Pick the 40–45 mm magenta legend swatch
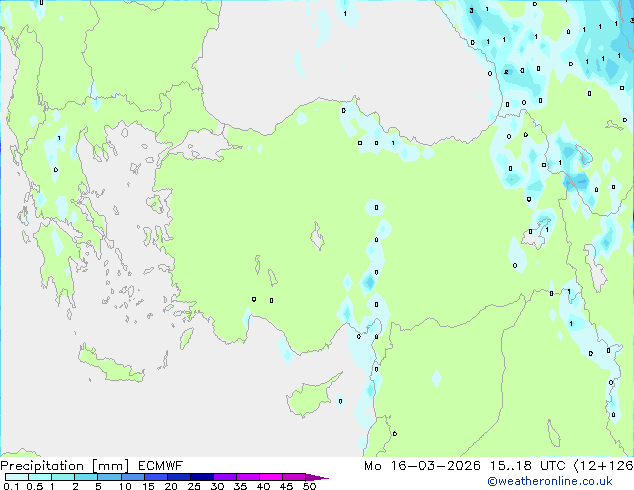634x490 pixels. pyautogui.click(x=271, y=477)
